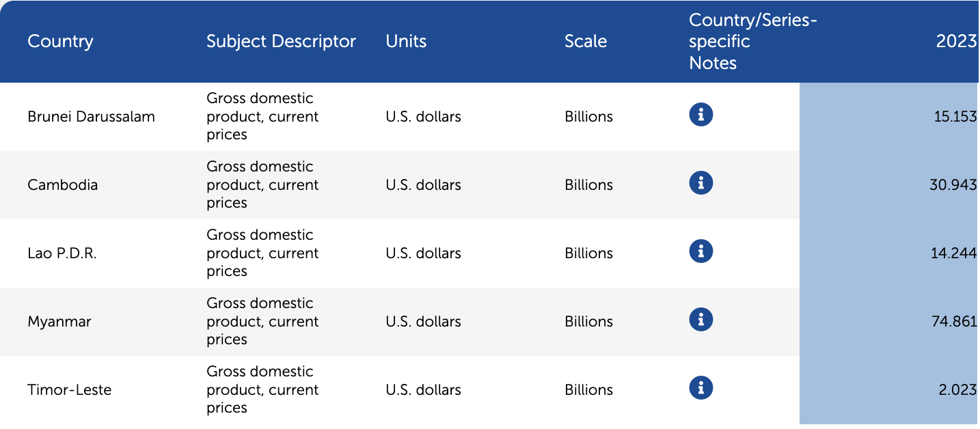980x429 pixels.
Task: Open the info note for Cambodia
Action: point(700,183)
